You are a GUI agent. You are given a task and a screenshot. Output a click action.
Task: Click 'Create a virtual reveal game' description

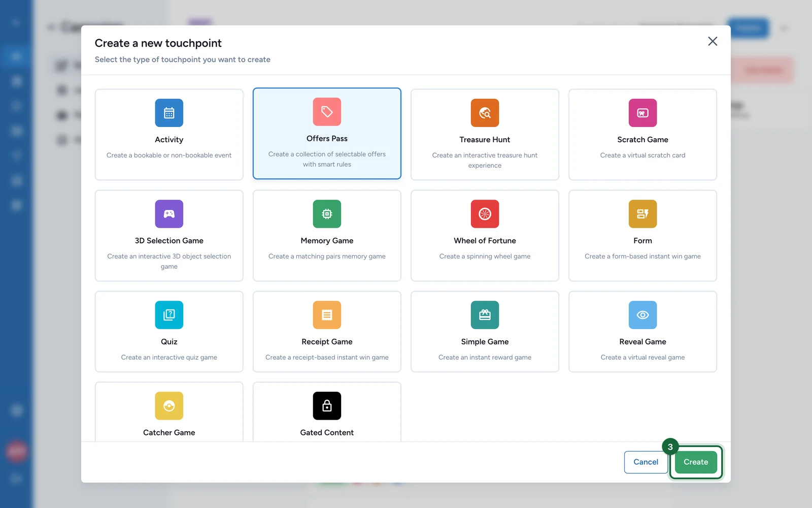(642, 358)
